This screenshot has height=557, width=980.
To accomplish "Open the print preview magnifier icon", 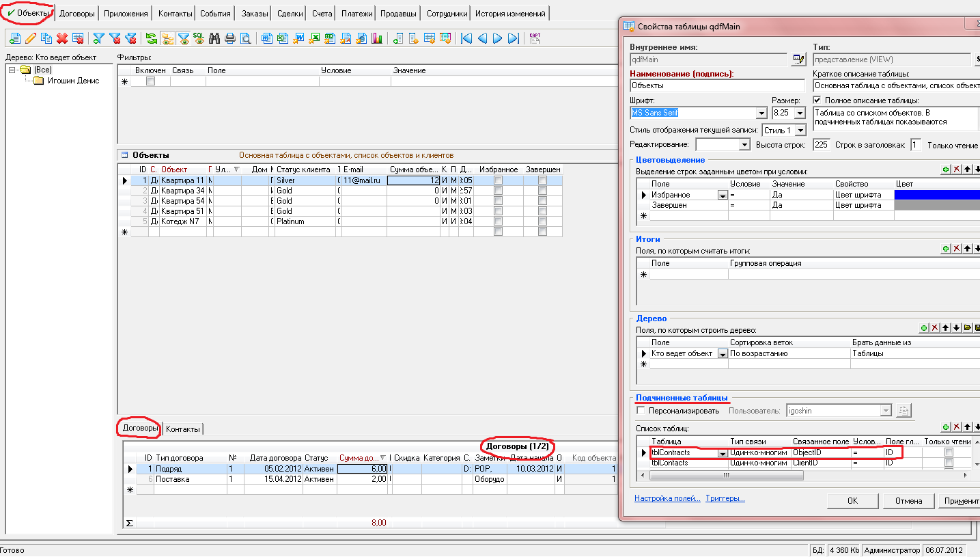I will pos(246,38).
